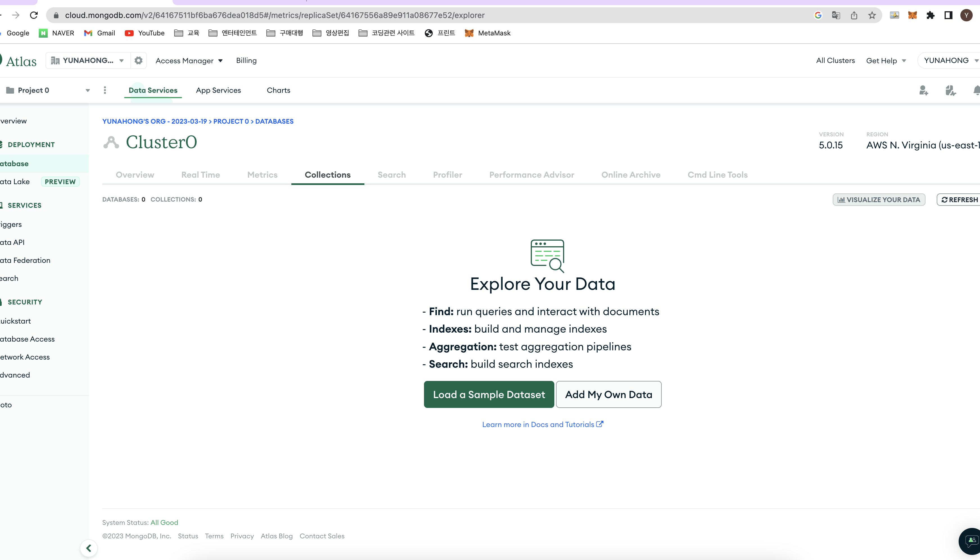Open the Performance Advisor tab
Image resolution: width=980 pixels, height=560 pixels.
click(x=532, y=175)
